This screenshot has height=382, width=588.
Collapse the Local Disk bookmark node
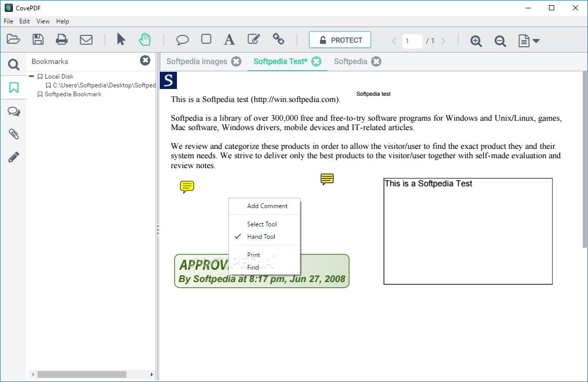[x=32, y=76]
